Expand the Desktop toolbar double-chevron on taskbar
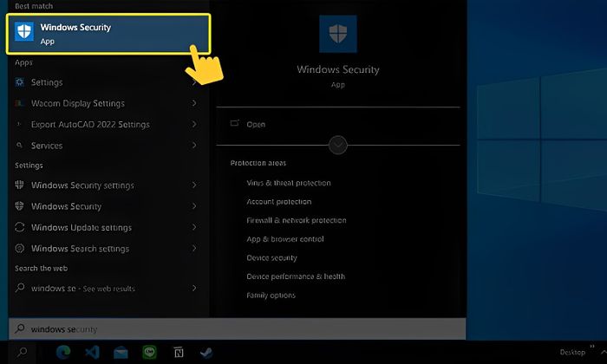This screenshot has width=607, height=364. click(x=592, y=347)
